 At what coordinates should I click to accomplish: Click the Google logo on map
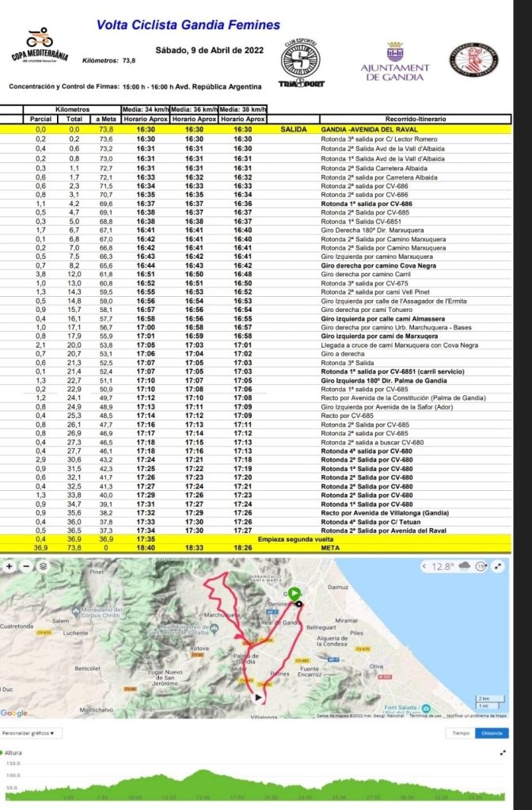tap(15, 713)
